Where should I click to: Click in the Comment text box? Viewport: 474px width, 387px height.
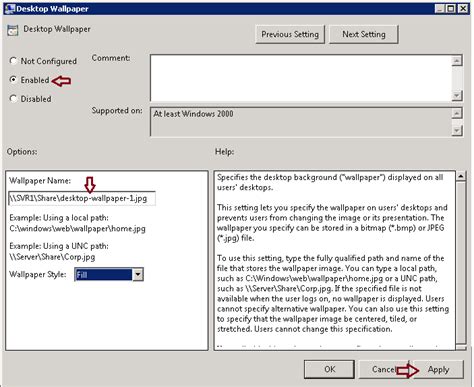click(301, 78)
